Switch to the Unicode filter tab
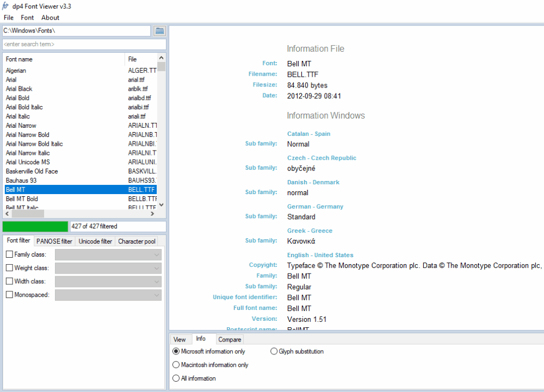 pyautogui.click(x=95, y=241)
